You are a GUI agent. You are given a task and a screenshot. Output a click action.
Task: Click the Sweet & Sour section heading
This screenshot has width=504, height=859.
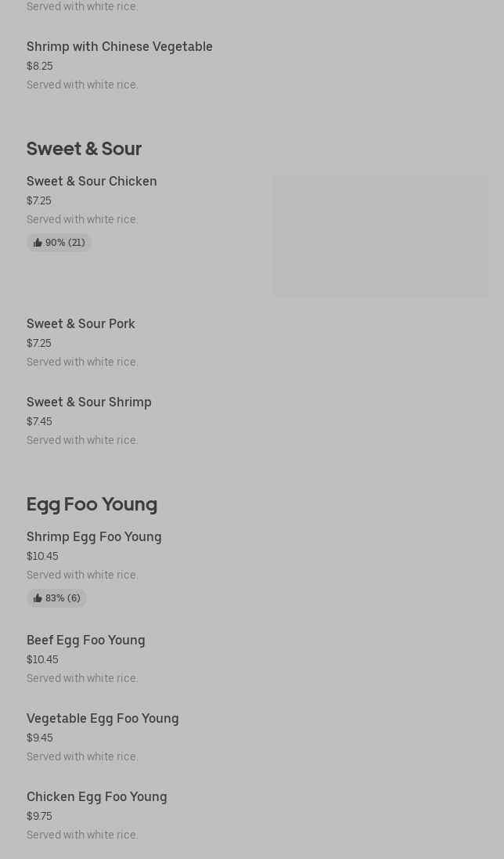(84, 149)
